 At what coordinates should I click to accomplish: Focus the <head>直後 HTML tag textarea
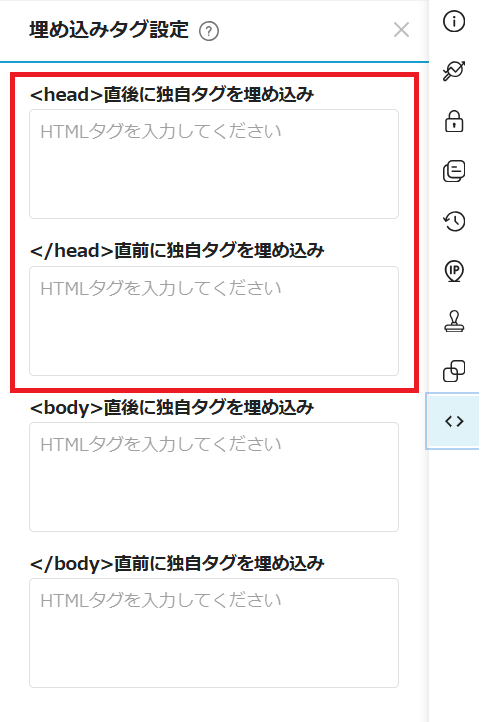point(214,164)
